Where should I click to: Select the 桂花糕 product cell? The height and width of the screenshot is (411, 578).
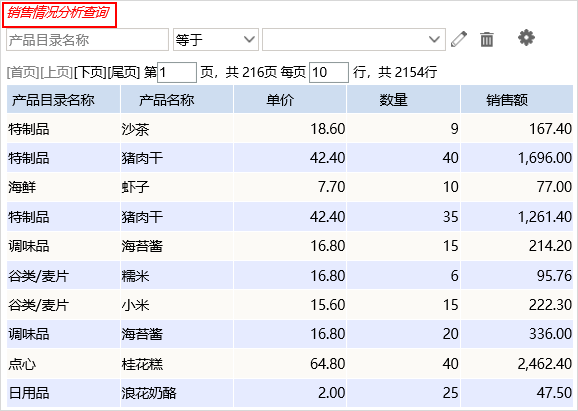click(177, 364)
